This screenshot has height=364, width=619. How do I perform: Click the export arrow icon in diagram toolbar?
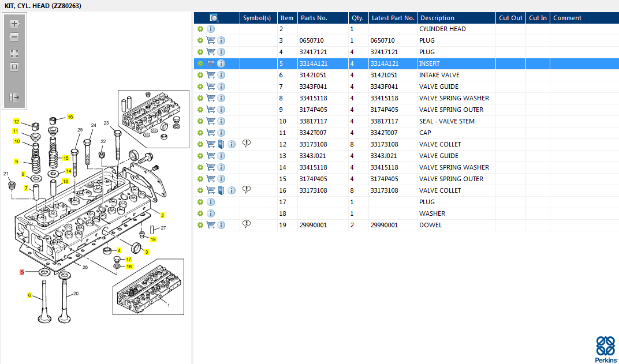[14, 97]
